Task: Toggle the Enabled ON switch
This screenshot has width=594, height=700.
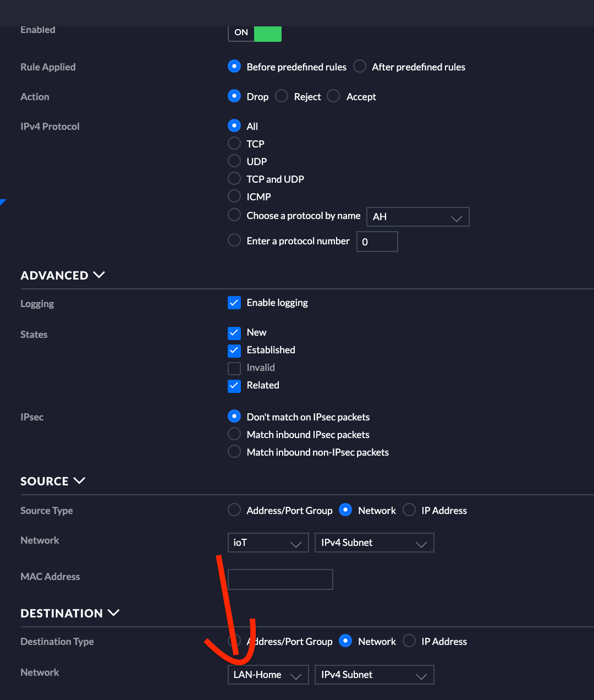Action: click(x=255, y=33)
